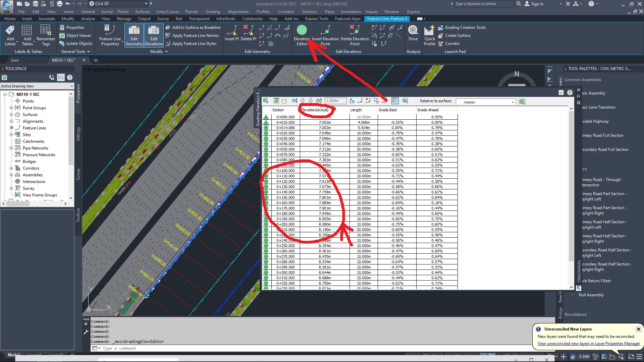
Task: Click Add to Surface as Breakline
Action: coord(193,27)
